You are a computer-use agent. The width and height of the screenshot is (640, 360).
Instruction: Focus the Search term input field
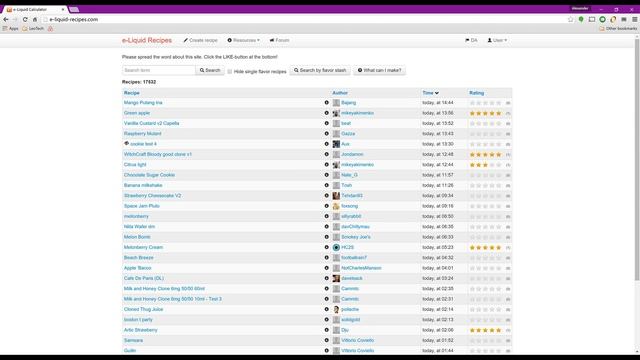click(x=159, y=70)
